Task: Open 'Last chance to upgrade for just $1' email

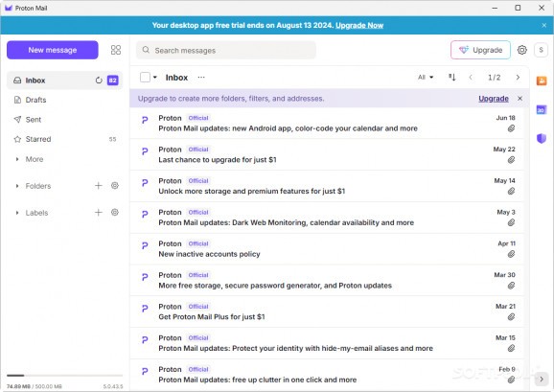Action: 327,154
